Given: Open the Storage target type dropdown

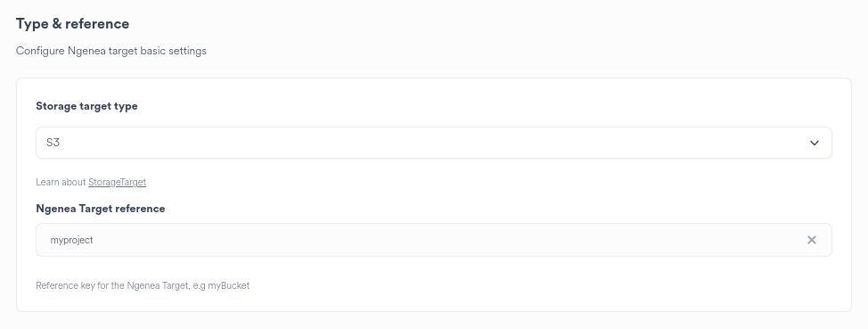Looking at the screenshot, I should pos(433,143).
